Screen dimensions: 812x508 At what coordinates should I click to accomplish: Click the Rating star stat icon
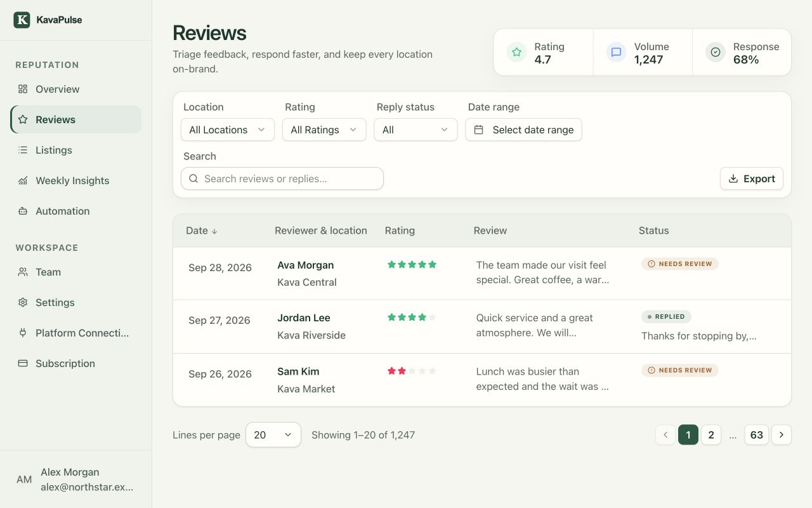(x=516, y=52)
